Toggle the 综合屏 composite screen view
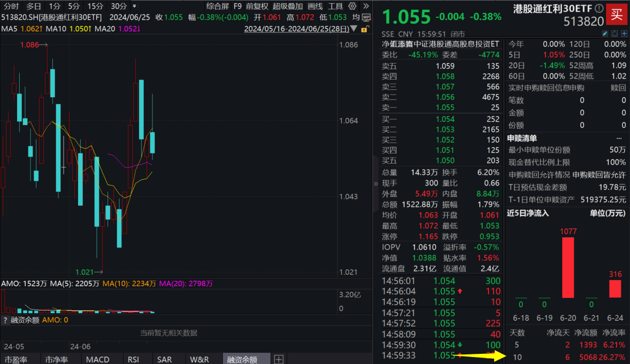The width and height of the screenshot is (630, 364). [217, 6]
